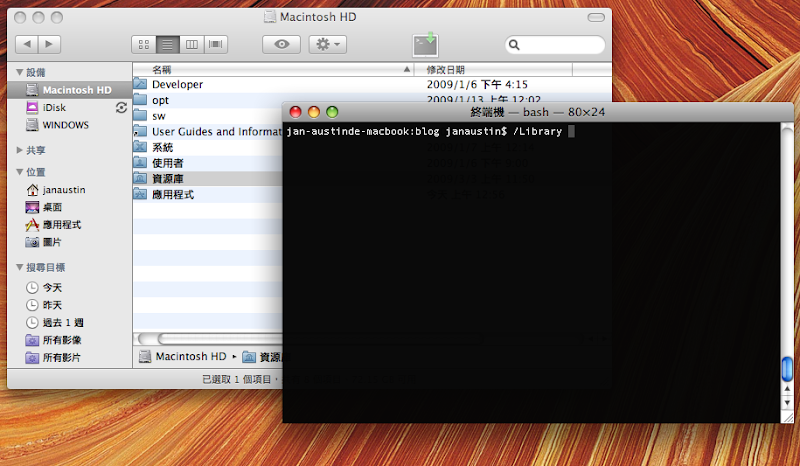The width and height of the screenshot is (800, 466).
Task: Sort by the 修改日期 column header
Action: pos(493,69)
